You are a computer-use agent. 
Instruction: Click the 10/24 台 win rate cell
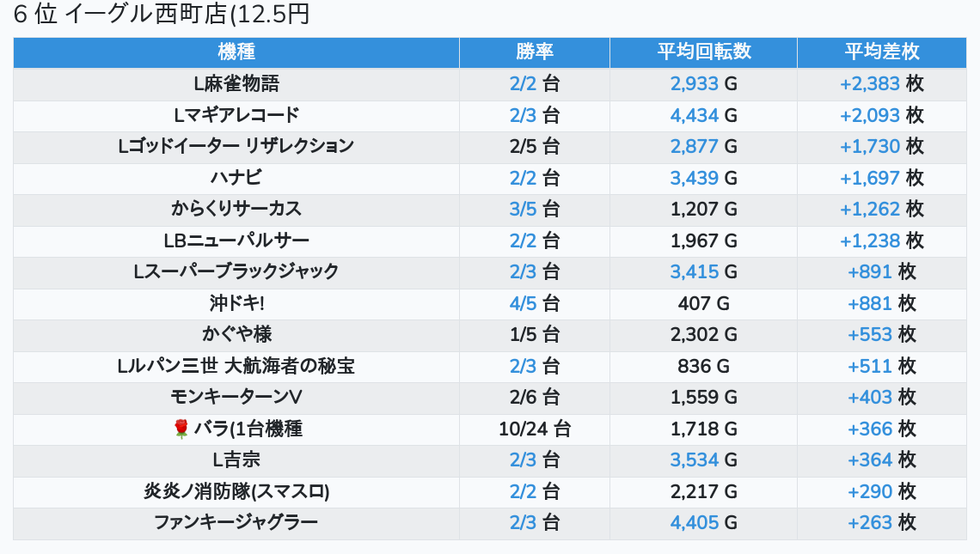535,429
